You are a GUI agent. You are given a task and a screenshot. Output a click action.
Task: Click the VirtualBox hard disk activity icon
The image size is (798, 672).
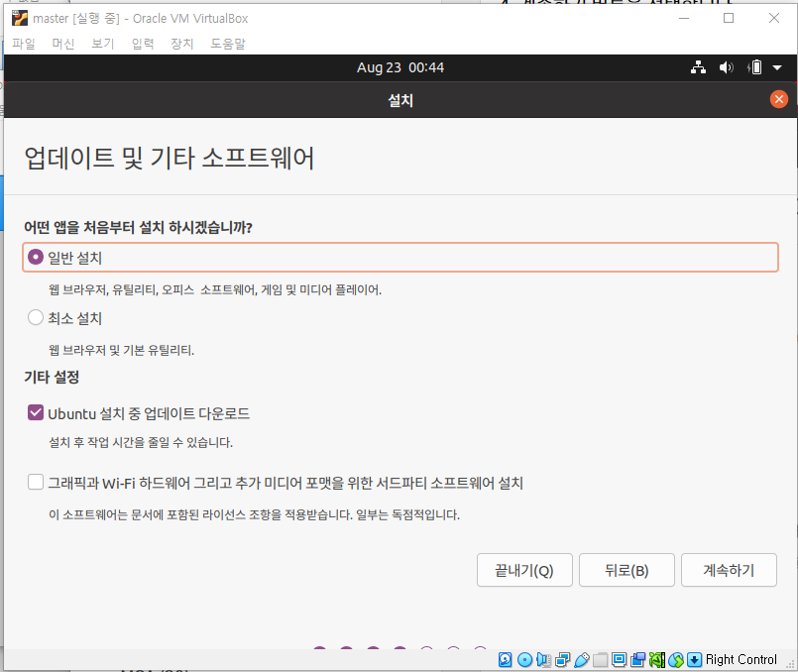(x=505, y=660)
